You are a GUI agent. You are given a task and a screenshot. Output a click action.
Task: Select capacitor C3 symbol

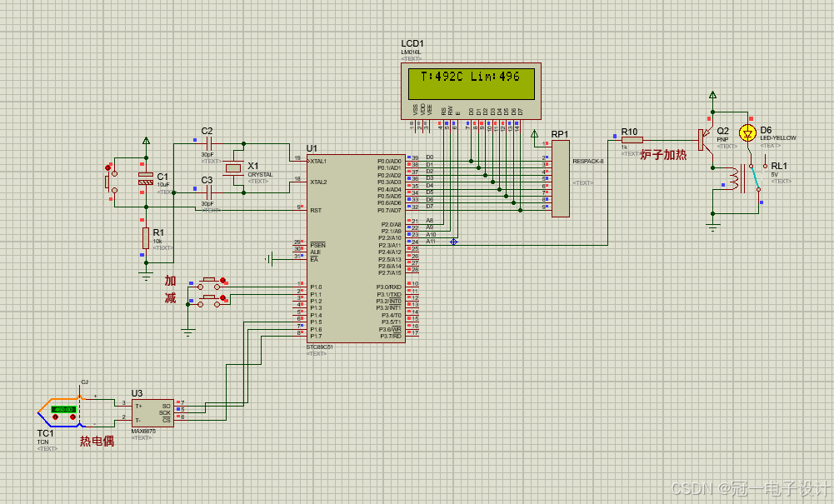pos(208,192)
